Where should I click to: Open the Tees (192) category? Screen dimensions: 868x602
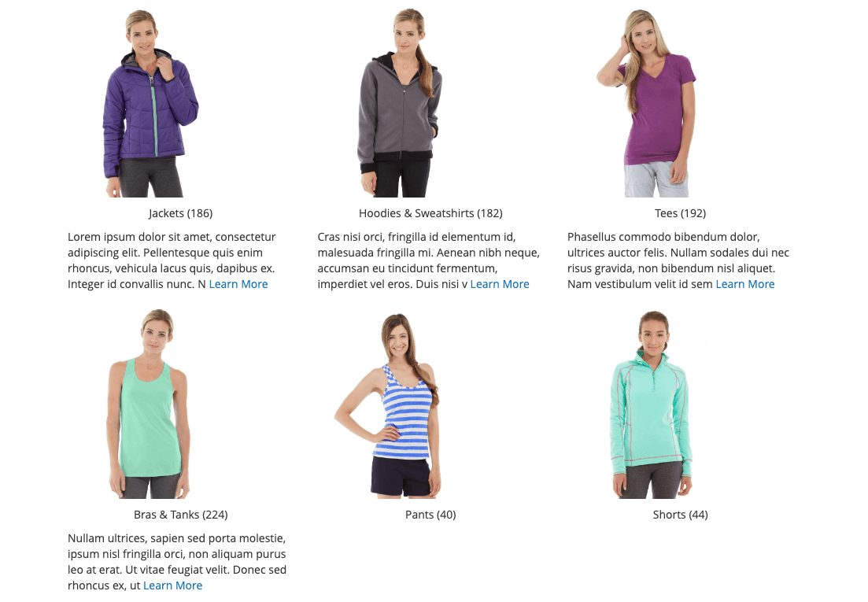[680, 213]
